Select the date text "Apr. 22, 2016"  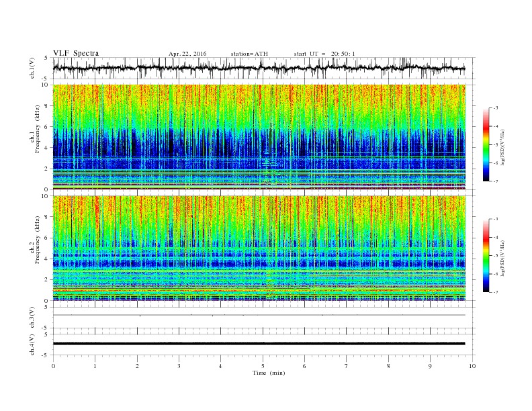tap(187, 54)
